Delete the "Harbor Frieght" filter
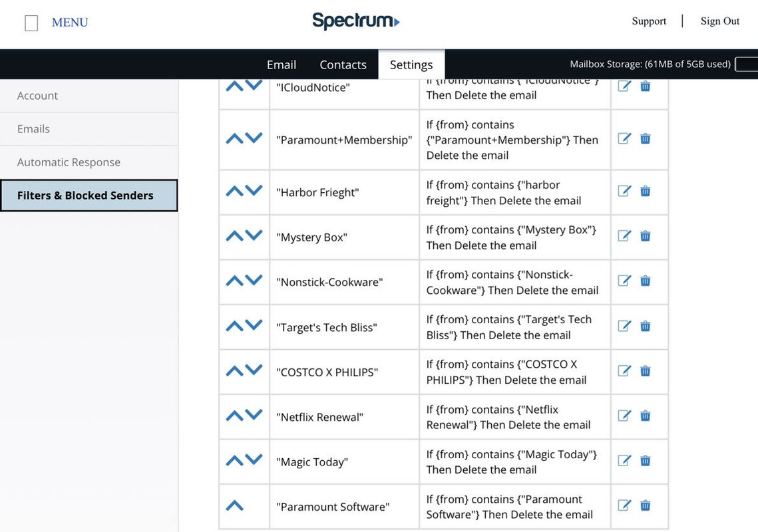 646,191
